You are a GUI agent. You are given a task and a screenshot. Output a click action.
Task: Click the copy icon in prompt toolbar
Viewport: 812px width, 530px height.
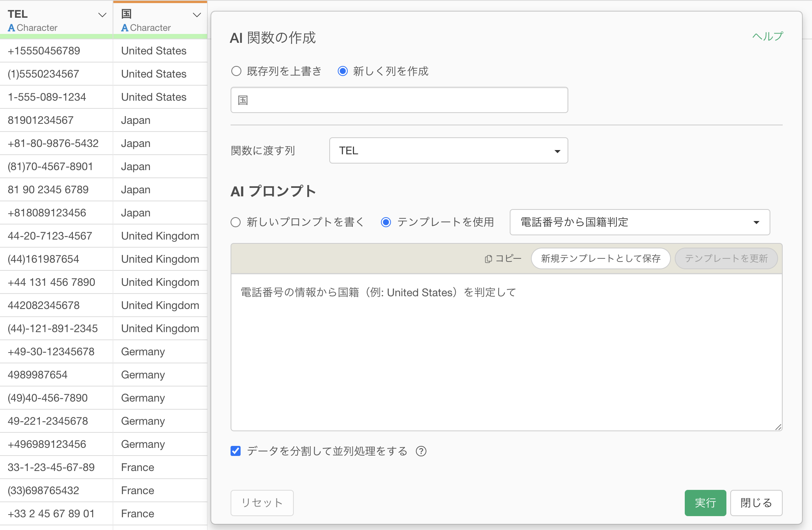[488, 259]
